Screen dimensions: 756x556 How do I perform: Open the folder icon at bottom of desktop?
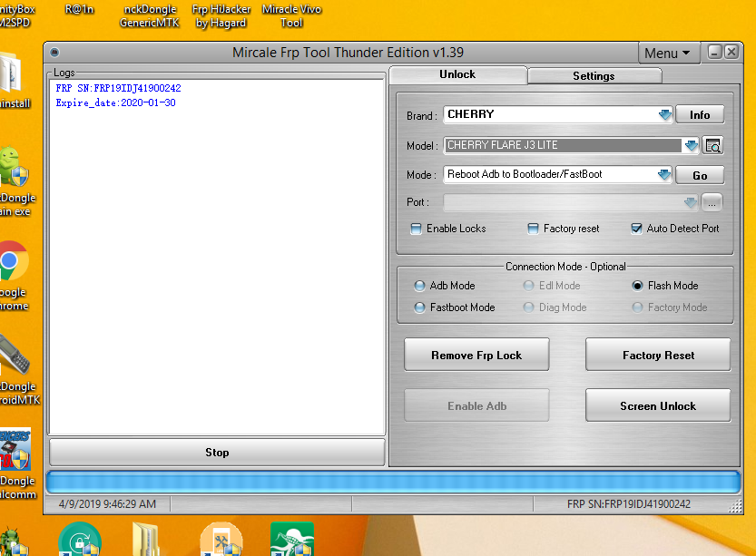[145, 540]
